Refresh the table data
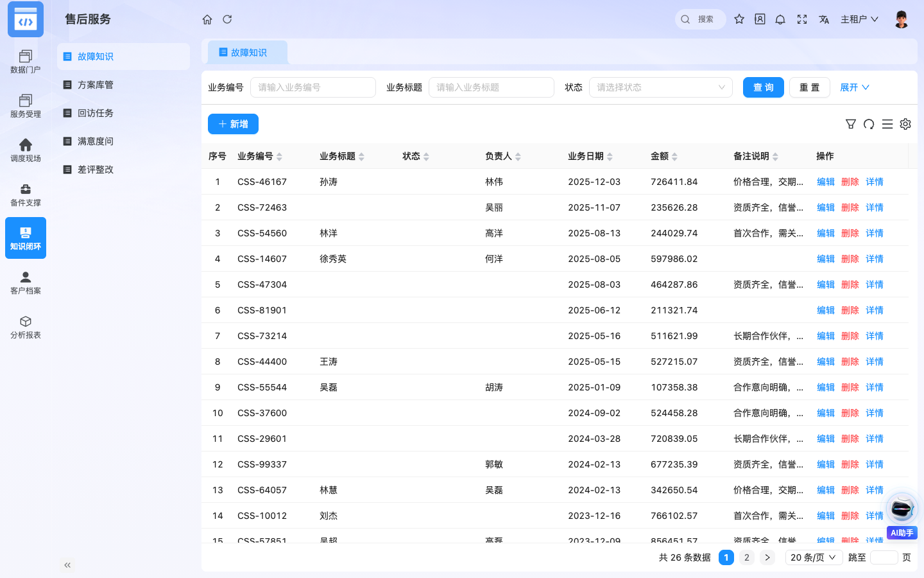Screen dimensions: 924x578 (869, 124)
